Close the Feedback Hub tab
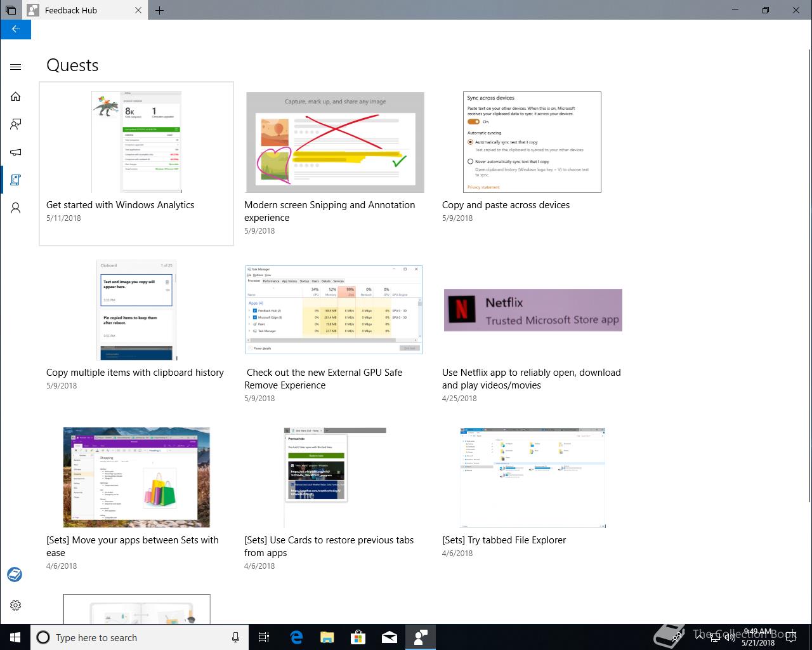The height and width of the screenshot is (650, 812). click(139, 10)
